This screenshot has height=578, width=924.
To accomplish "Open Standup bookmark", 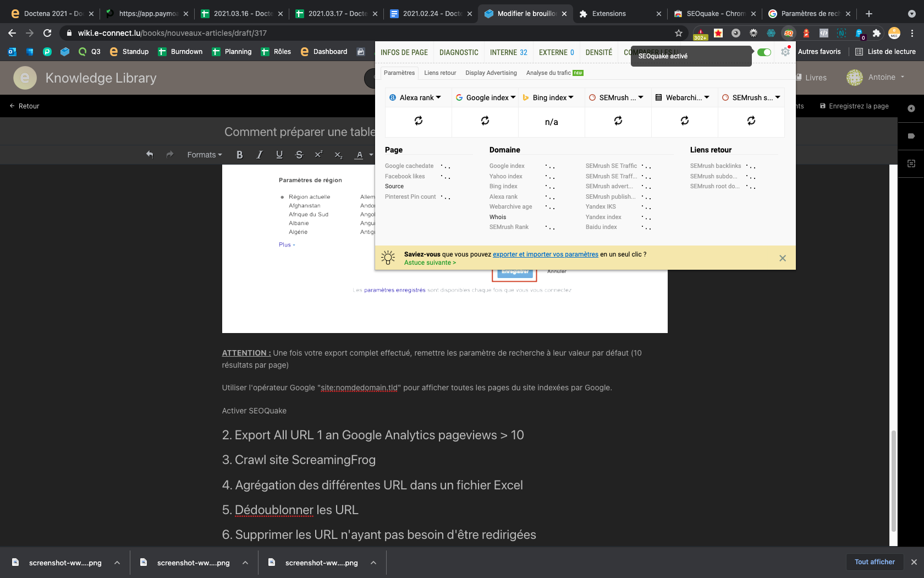I will (x=129, y=52).
